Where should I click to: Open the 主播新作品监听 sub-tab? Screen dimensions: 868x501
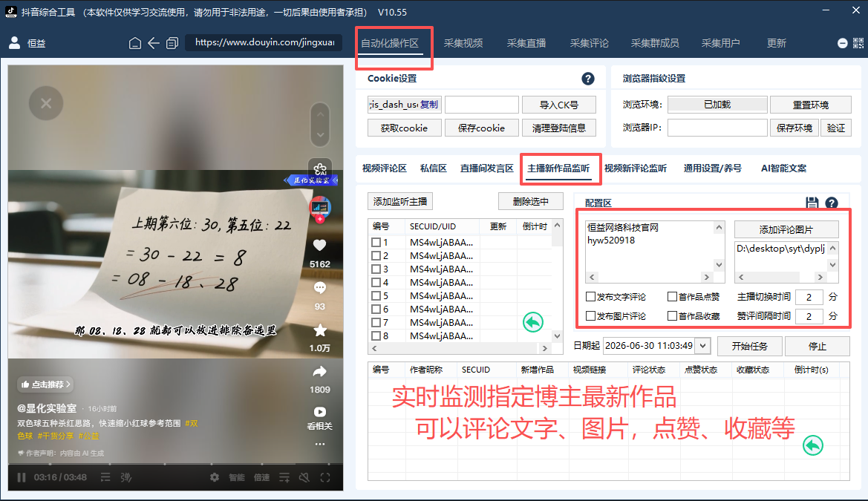pos(558,168)
